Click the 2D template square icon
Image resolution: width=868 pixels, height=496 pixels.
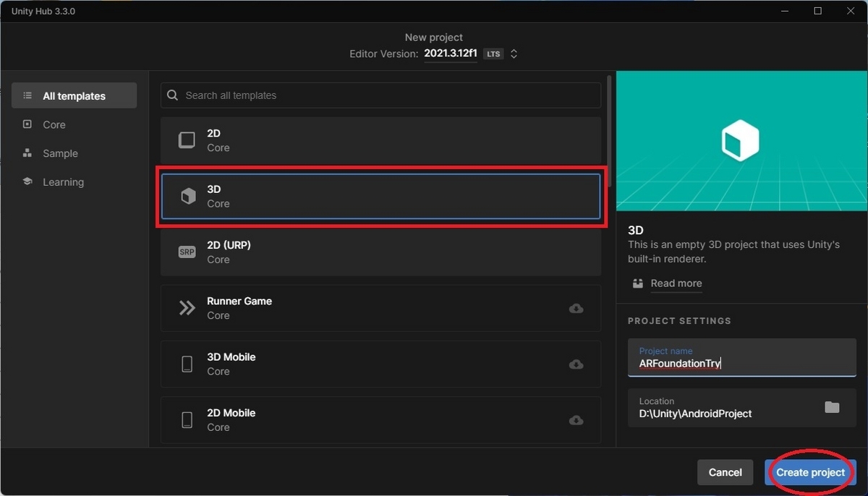point(187,140)
